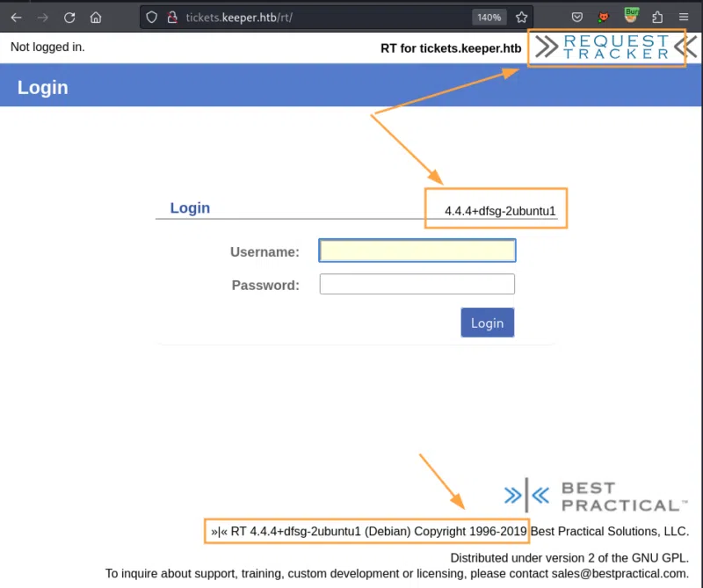Click the browser forward arrow
This screenshot has width=703, height=588.
coord(42,18)
